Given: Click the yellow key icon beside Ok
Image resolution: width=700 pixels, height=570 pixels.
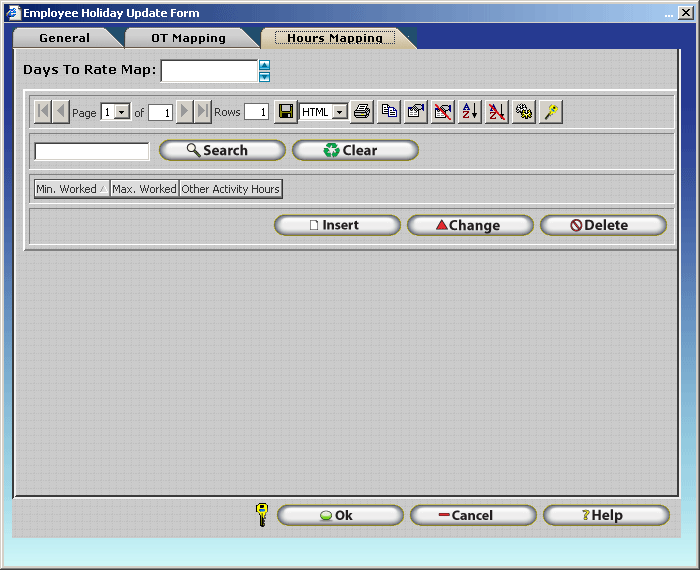Looking at the screenshot, I should (x=262, y=515).
